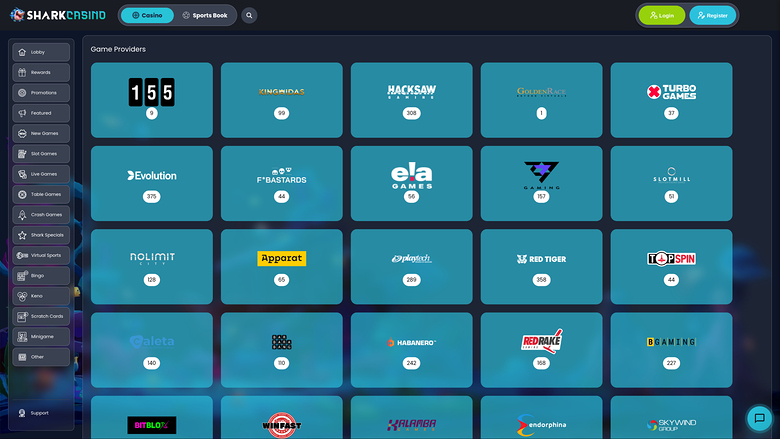Open the Bingo category
Viewport: 780px width, 439px height.
pyautogui.click(x=41, y=276)
